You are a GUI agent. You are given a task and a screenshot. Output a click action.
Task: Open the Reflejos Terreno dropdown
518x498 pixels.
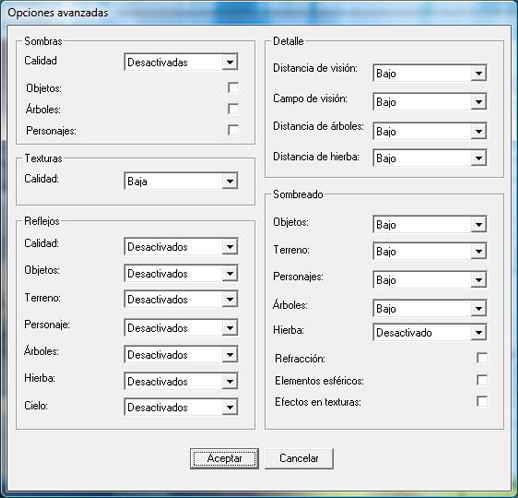click(181, 299)
